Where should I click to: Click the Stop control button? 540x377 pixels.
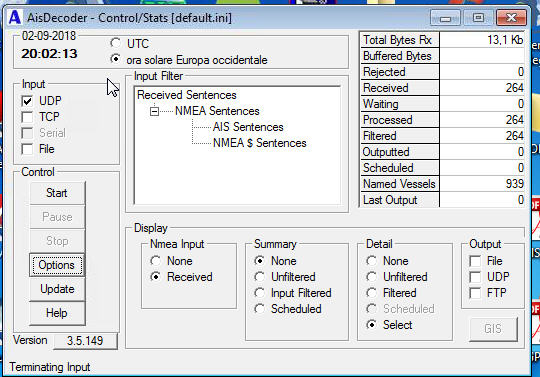(57, 241)
